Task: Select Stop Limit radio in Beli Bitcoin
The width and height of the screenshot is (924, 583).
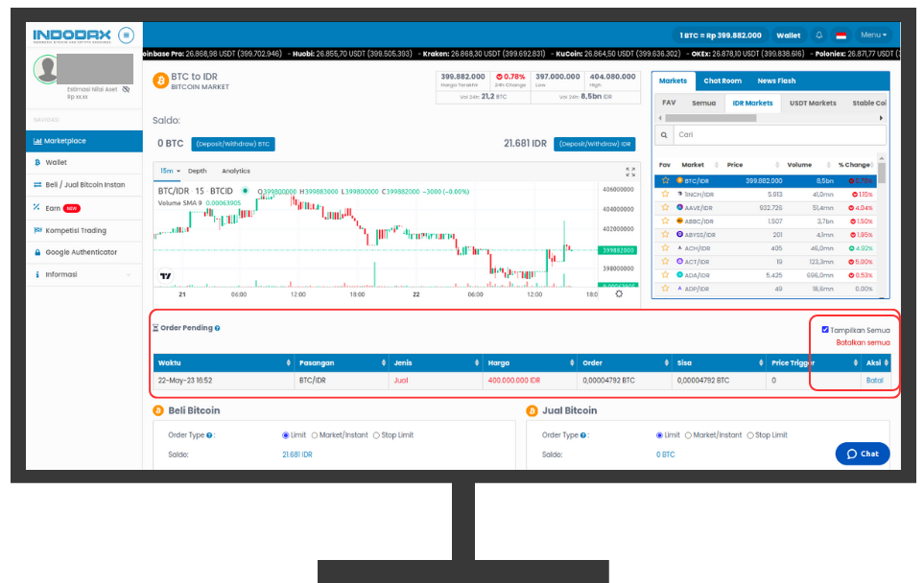Action: click(376, 435)
